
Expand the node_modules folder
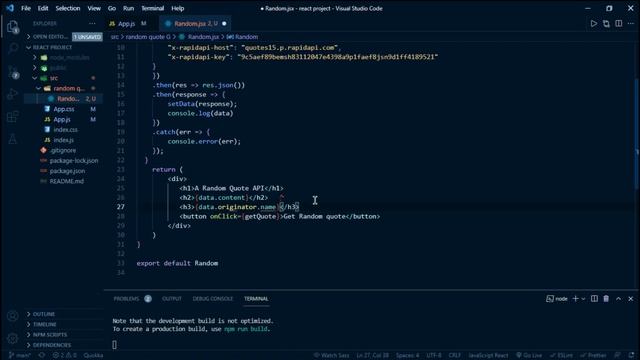tap(63, 58)
